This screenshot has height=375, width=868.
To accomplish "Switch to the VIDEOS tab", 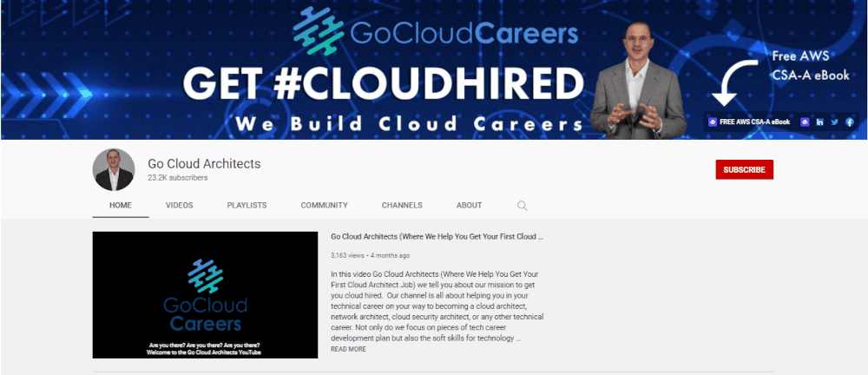I will click(180, 206).
